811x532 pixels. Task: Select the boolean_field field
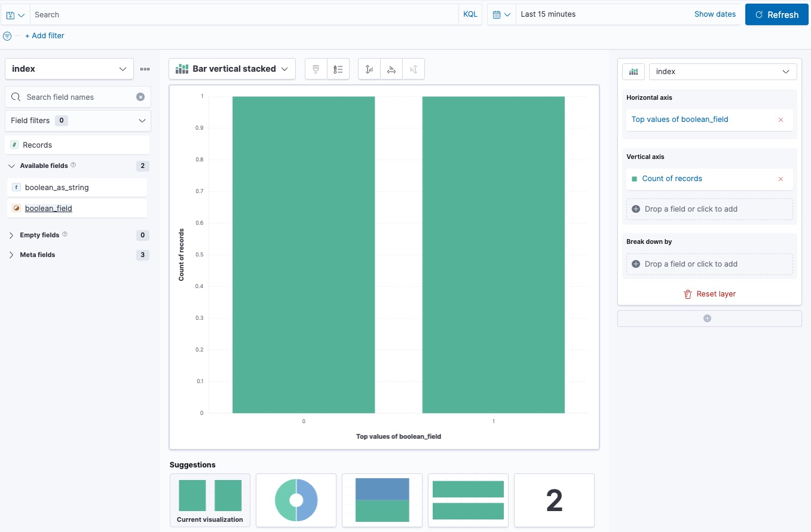click(77, 208)
